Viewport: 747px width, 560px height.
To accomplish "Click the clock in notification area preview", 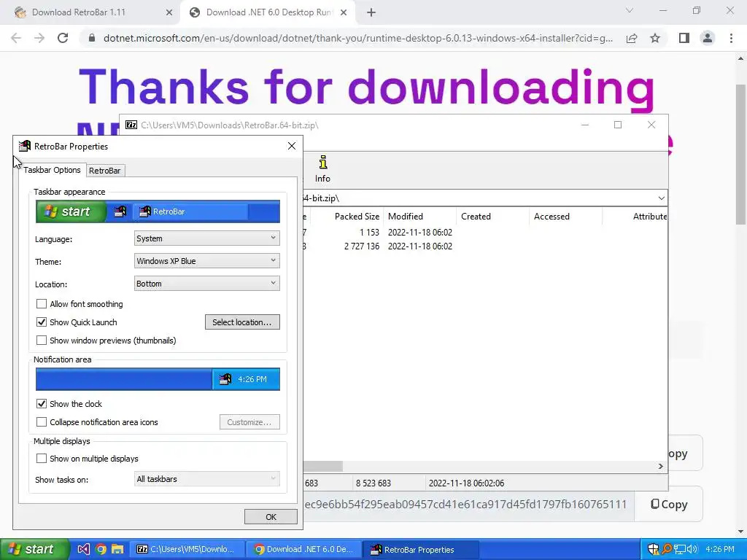I will (x=252, y=379).
